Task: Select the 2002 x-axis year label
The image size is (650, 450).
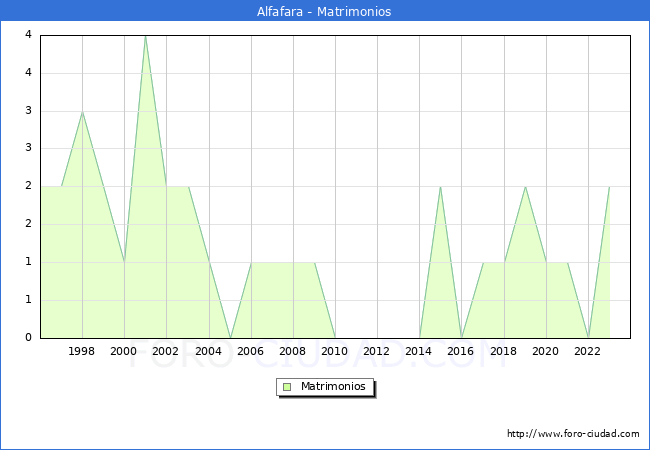Action: point(165,351)
